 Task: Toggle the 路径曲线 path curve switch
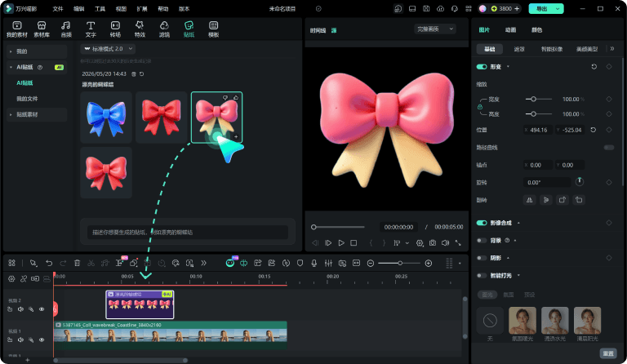(x=609, y=148)
